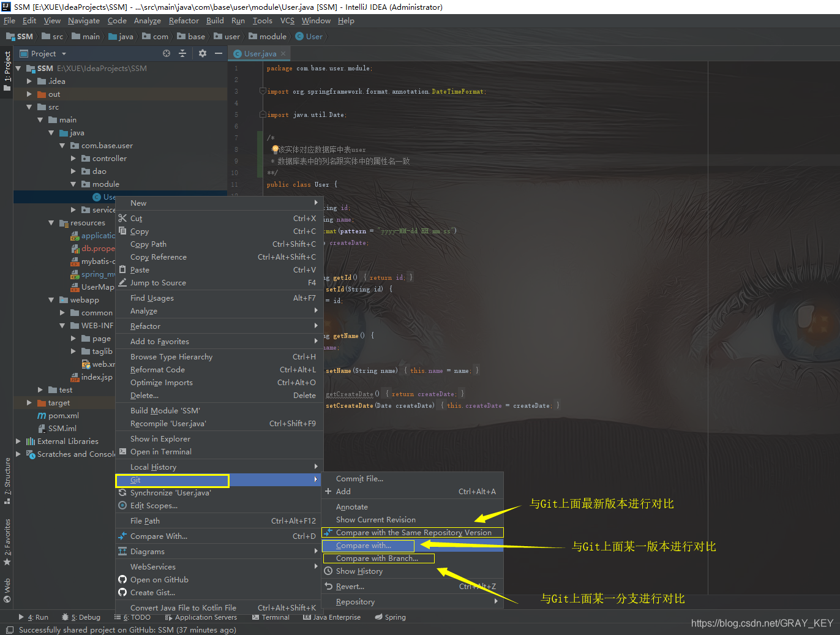Open the Application Servers tool window
Image resolution: width=840 pixels, height=635 pixels.
pyautogui.click(x=201, y=617)
